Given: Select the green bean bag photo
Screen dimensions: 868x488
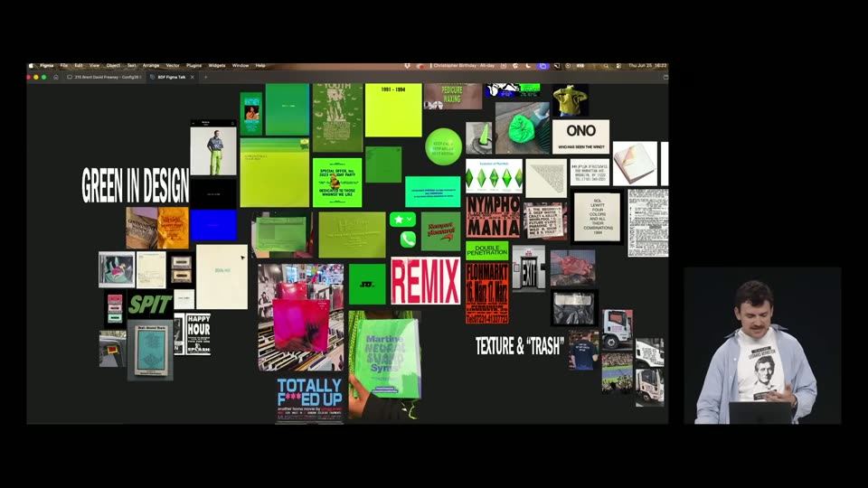Looking at the screenshot, I should point(522,127).
